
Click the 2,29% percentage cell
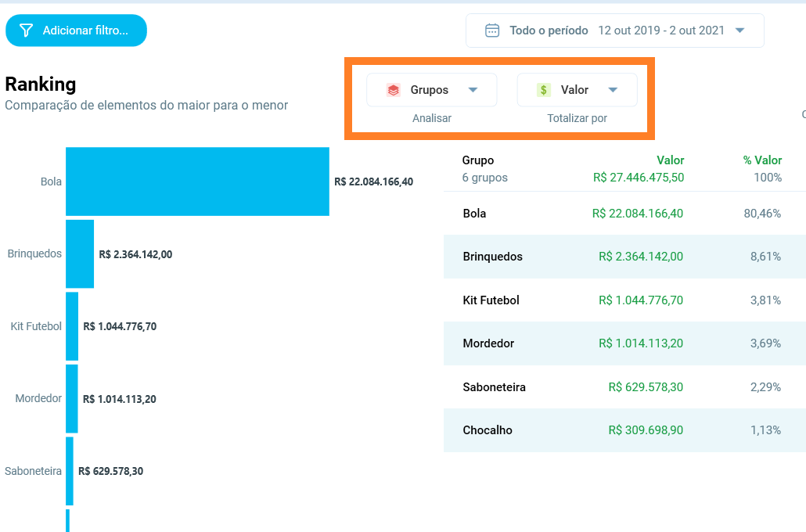[x=765, y=387]
